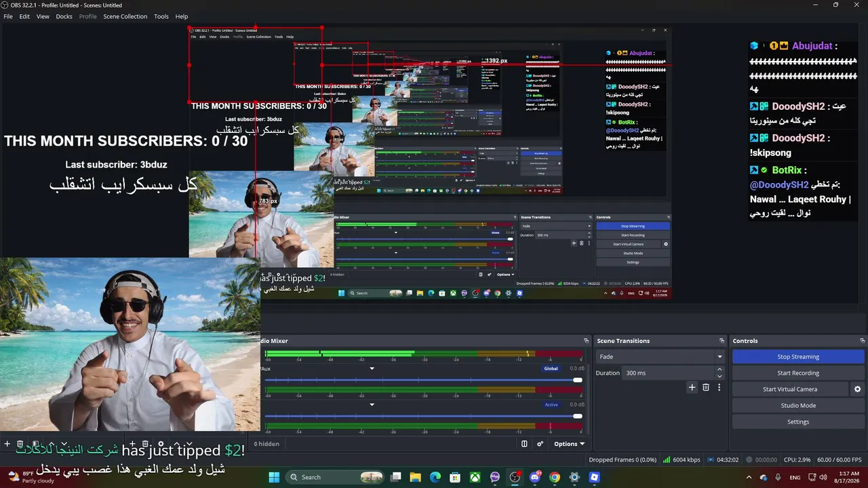Screen dimensions: 868x488
Task: Open Task View on taskbar
Action: 396,477
